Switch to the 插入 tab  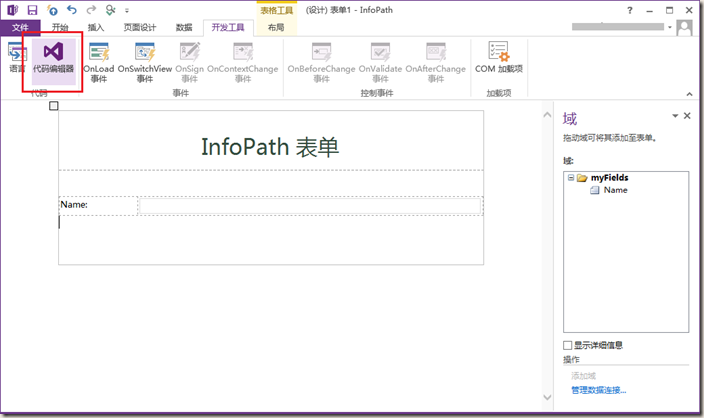click(x=96, y=27)
